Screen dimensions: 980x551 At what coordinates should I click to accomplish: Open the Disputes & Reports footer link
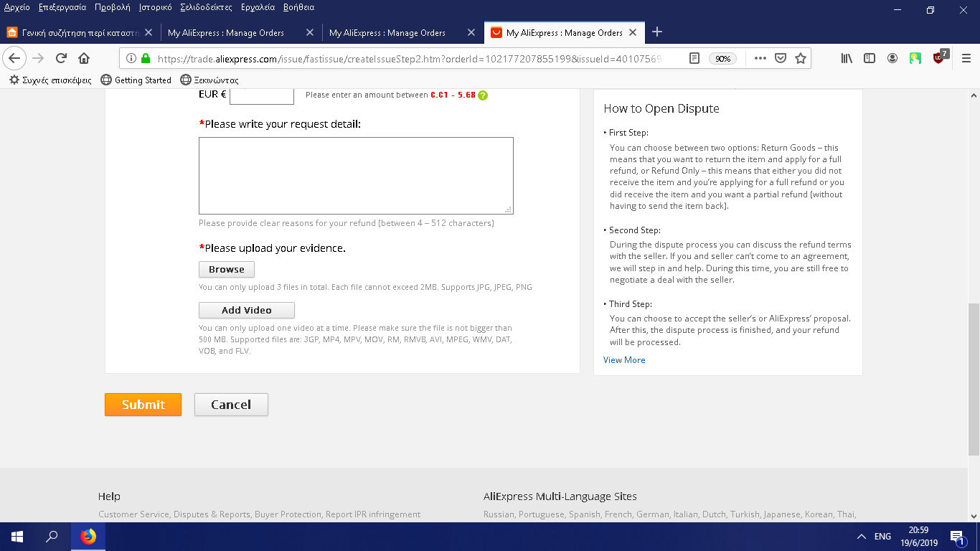212,514
